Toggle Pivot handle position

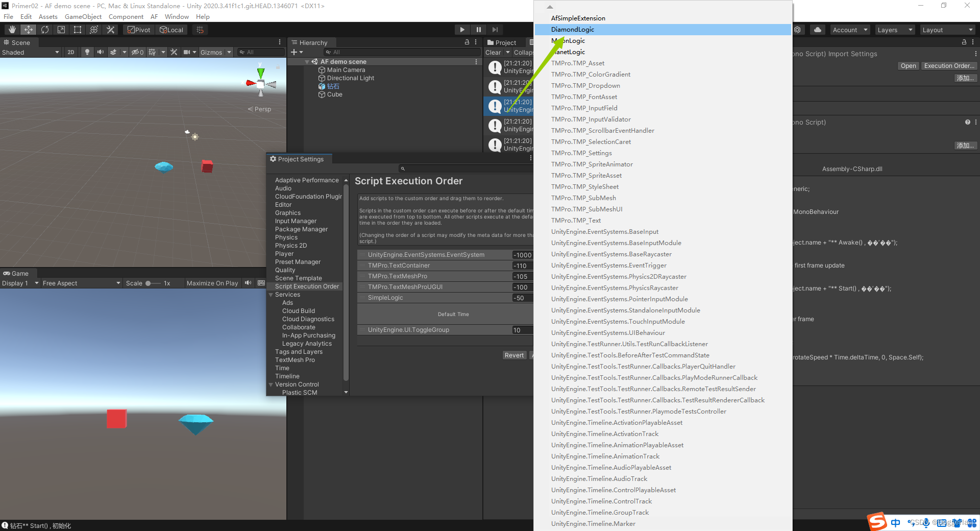coord(139,30)
